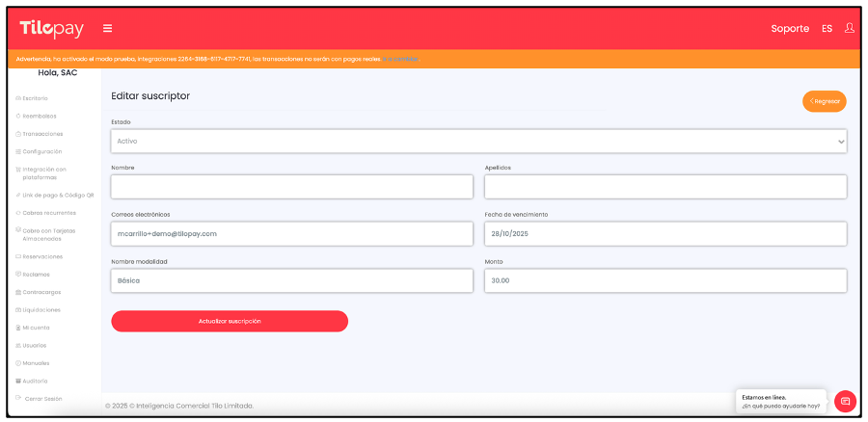
Task: Click the Configuración sidebar icon
Action: pyautogui.click(x=19, y=151)
